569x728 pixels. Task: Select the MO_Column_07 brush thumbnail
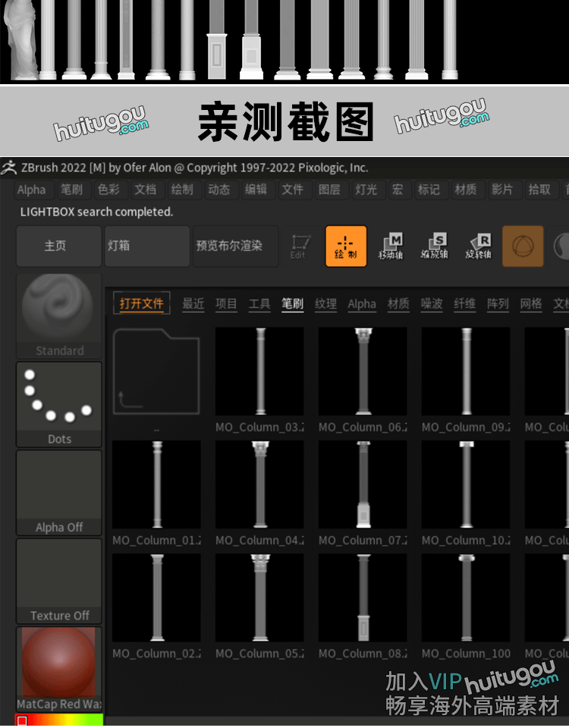click(363, 485)
